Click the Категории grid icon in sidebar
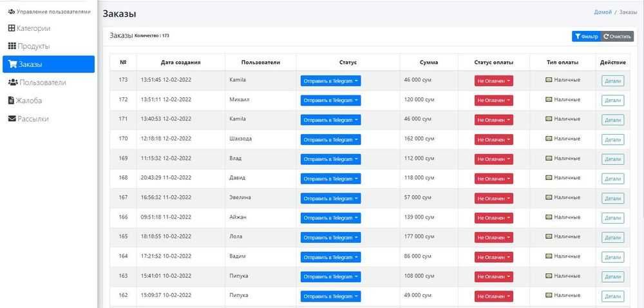Screen dimensions: 644x308 (x=12, y=28)
